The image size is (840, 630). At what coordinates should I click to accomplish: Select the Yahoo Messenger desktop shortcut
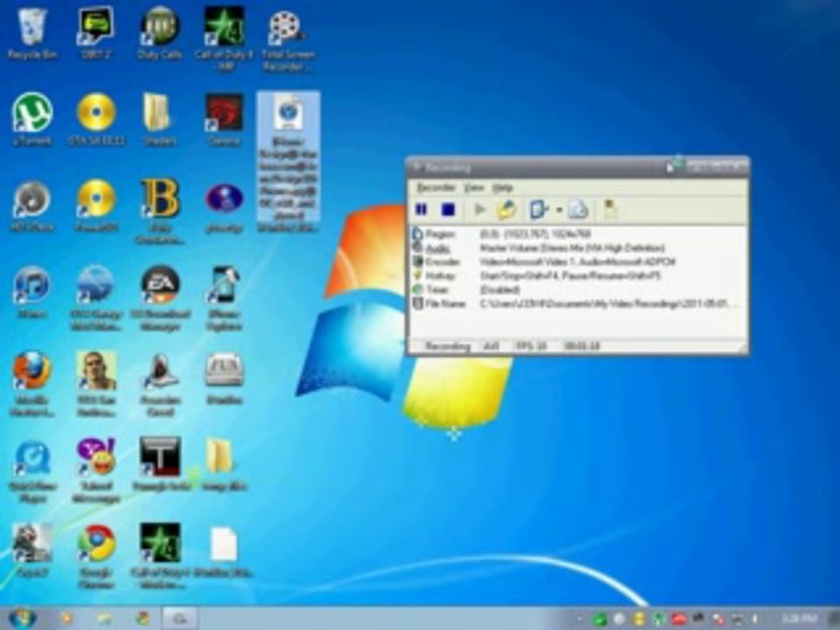click(96, 471)
